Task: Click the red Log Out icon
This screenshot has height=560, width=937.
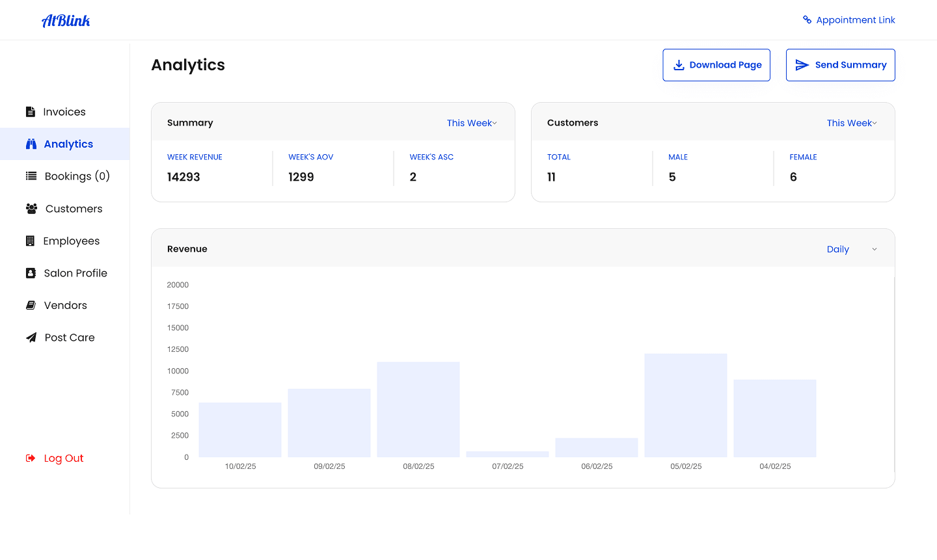Action: (31, 459)
